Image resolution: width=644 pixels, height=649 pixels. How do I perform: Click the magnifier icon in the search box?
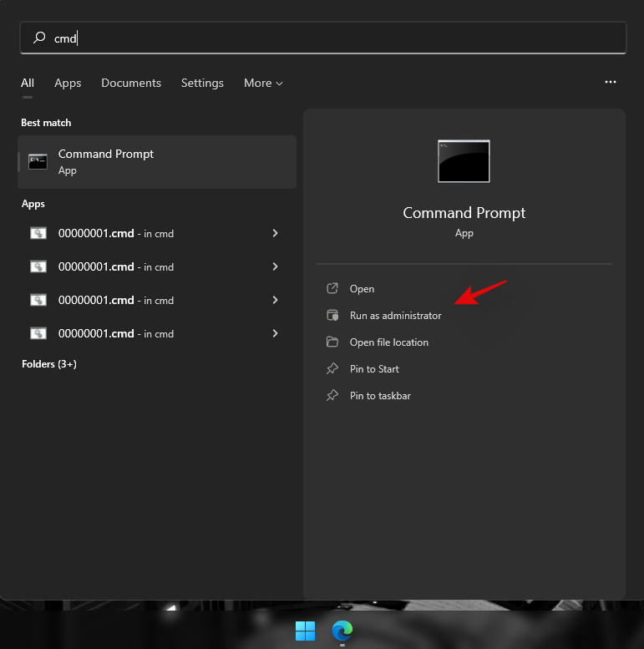(38, 38)
